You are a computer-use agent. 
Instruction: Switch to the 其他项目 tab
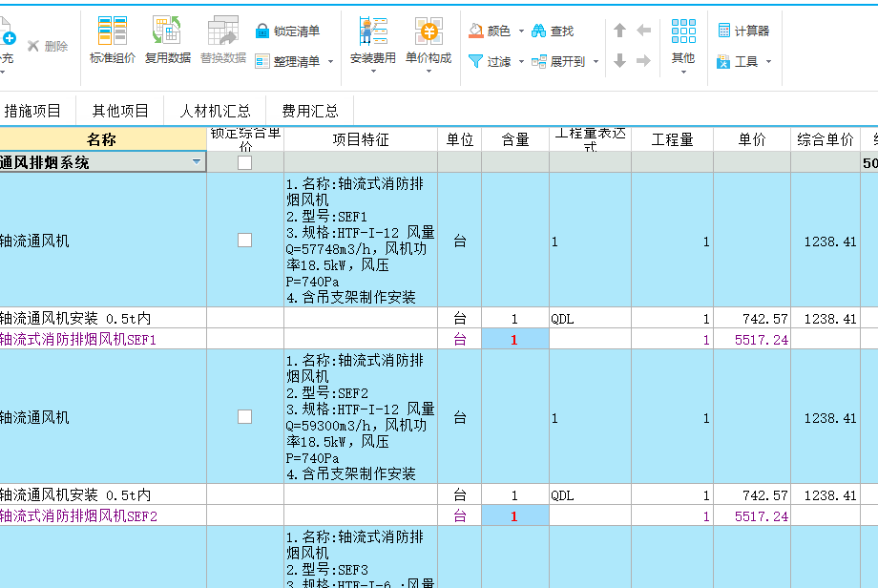point(120,111)
